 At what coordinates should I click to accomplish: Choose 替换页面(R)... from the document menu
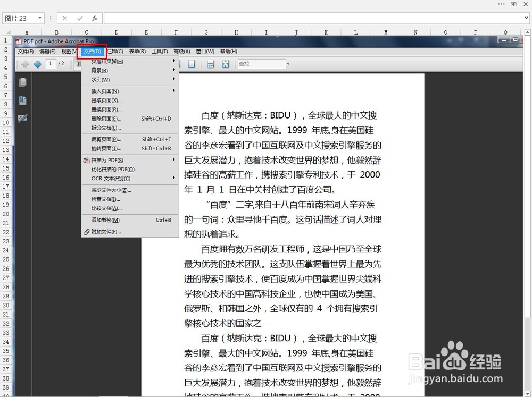click(130, 109)
